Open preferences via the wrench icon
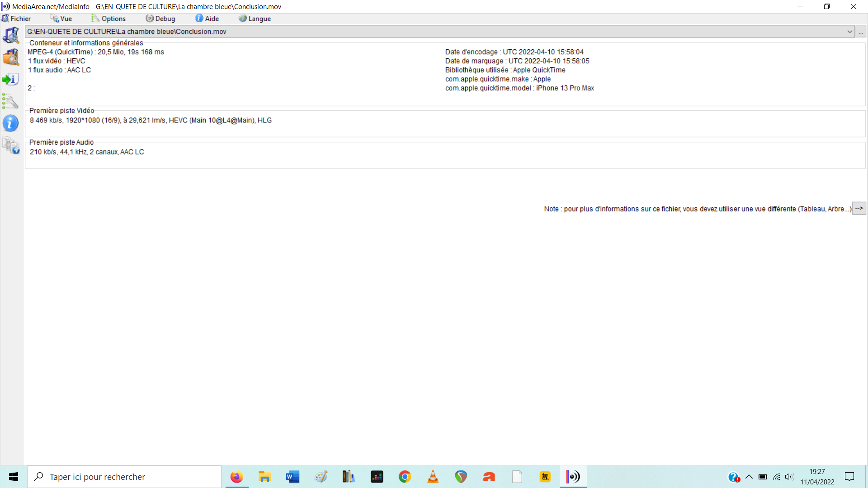 click(x=11, y=101)
